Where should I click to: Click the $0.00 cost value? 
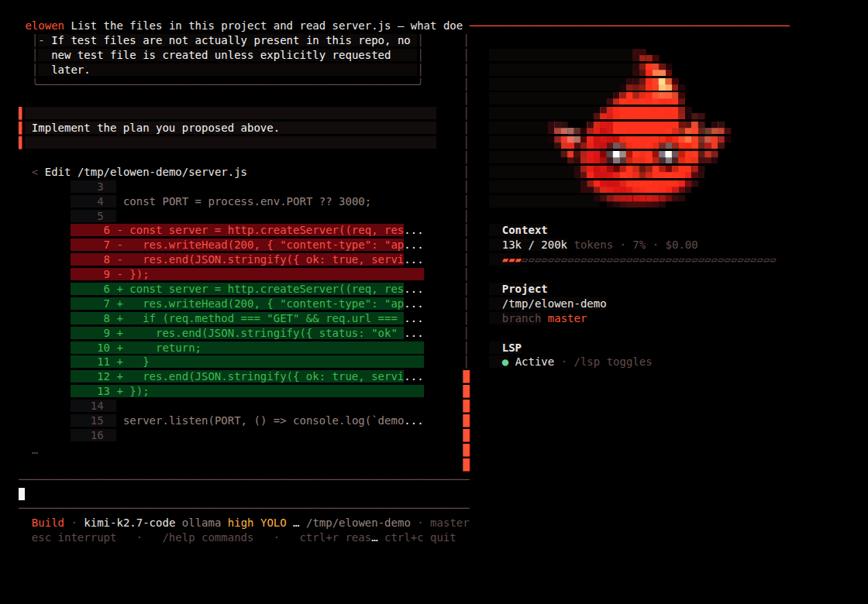[681, 245]
